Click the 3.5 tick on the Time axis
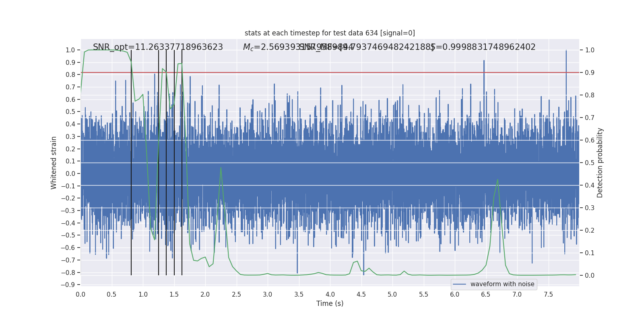The height and width of the screenshot is (322, 644). [x=299, y=294]
